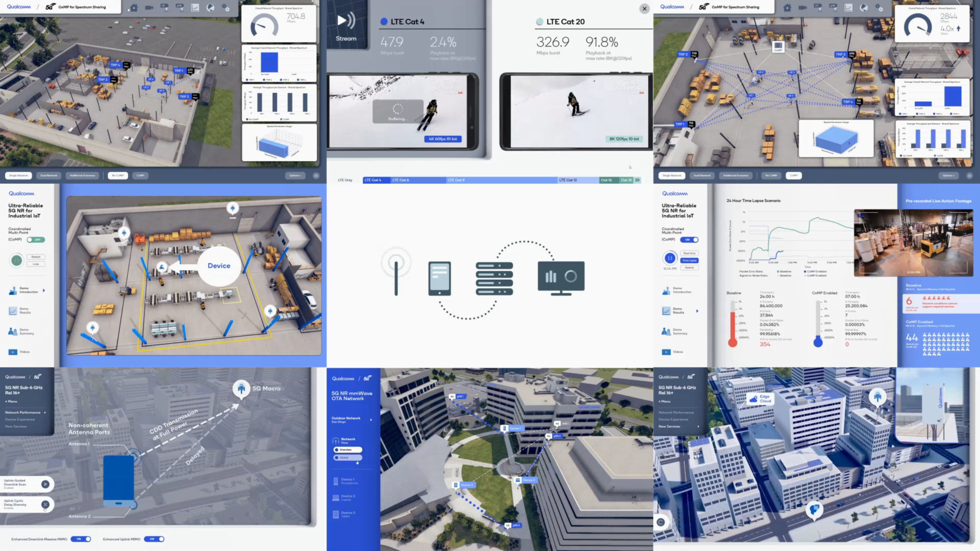980x551 pixels.
Task: Expand Outdoor Network San Diego arrow
Action: click(371, 420)
